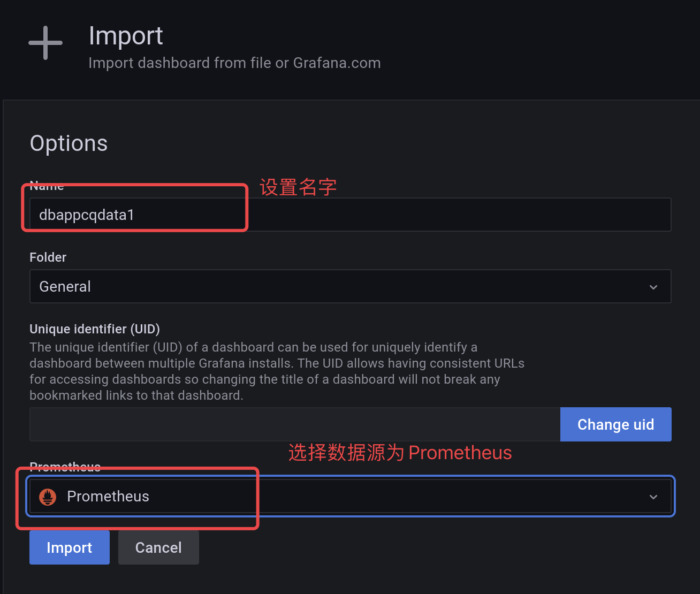Click the red 设置名字 annotation text

pos(298,187)
